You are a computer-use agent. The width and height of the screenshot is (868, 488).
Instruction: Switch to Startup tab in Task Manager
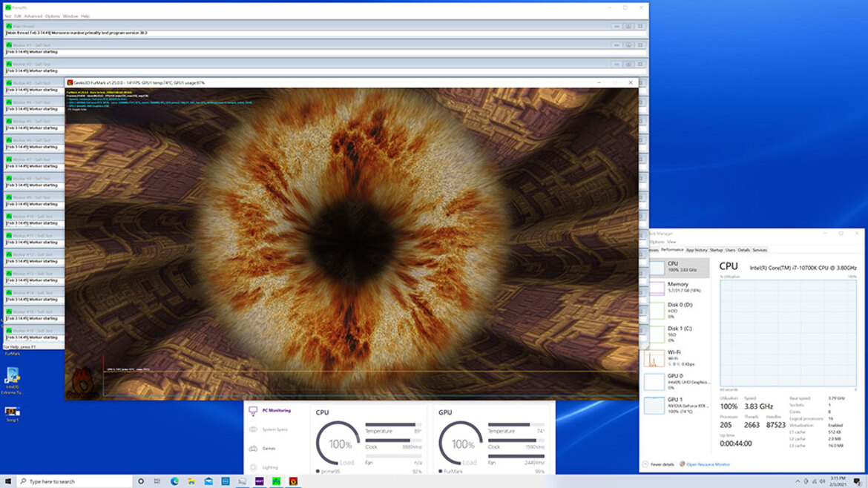click(x=717, y=250)
